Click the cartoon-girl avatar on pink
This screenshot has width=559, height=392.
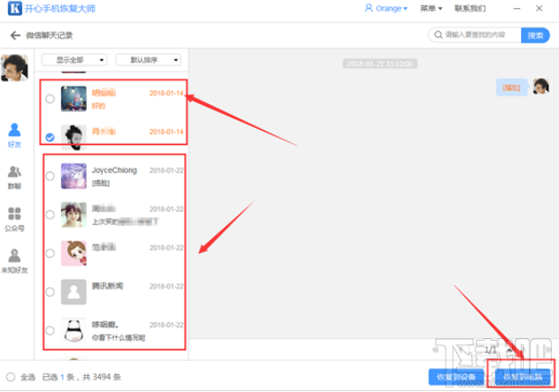point(74,253)
